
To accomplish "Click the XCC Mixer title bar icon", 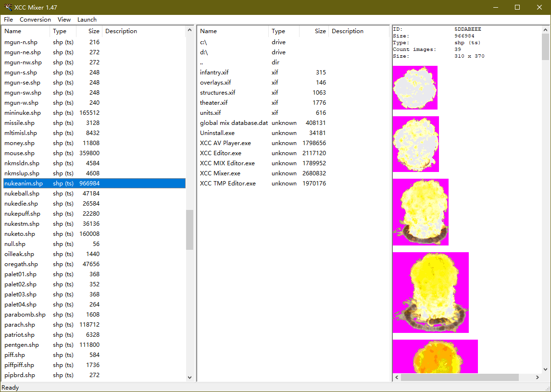I will pyautogui.click(x=7, y=7).
